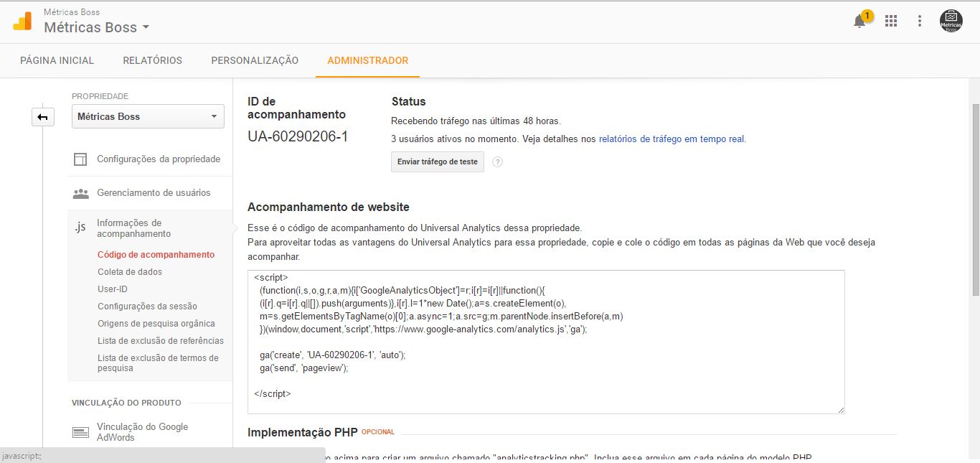Click the Vinculação do Google AdWords icon
This screenshot has width=980, height=463.
tap(80, 432)
